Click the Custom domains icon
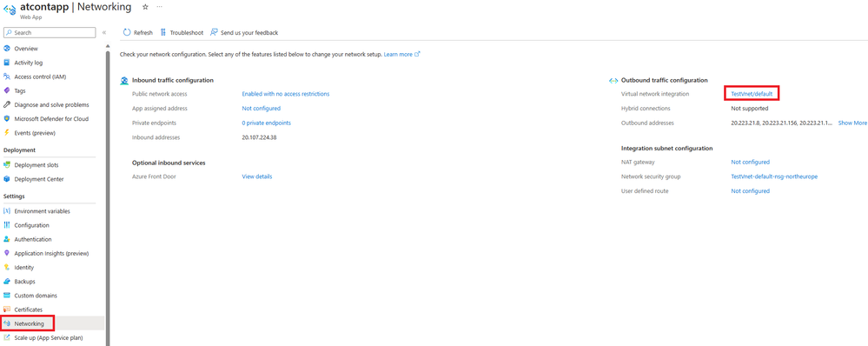The width and height of the screenshot is (868, 346). point(7,296)
